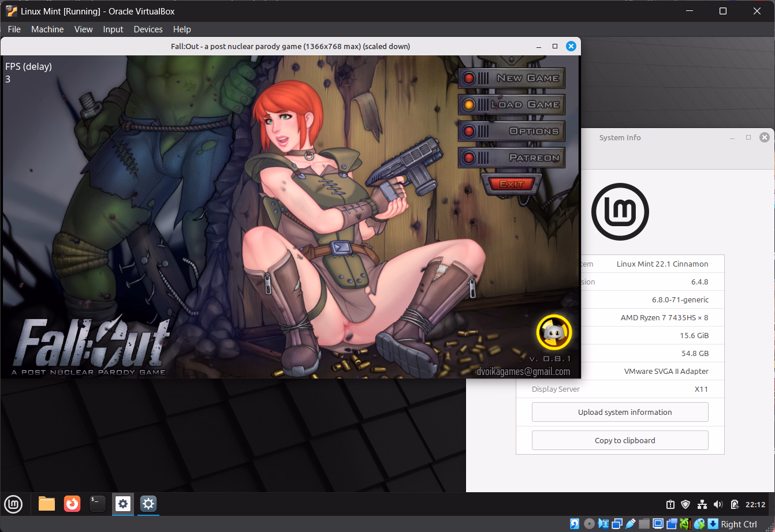The width and height of the screenshot is (775, 532).
Task: Click the v. 0.8.1 version text
Action: click(x=550, y=358)
